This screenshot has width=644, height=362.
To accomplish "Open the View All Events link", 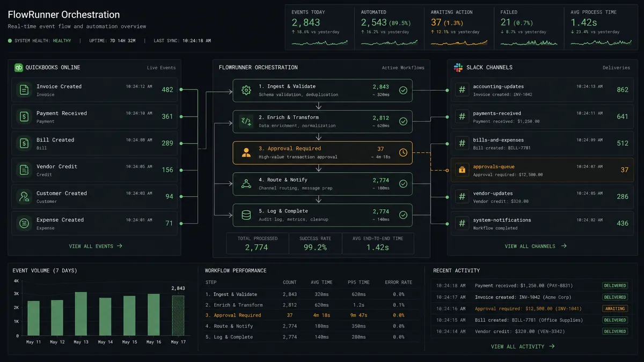I will [96, 246].
